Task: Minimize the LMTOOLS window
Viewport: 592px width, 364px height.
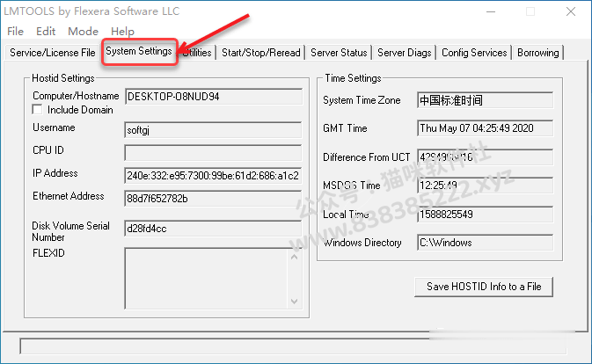Action: (491, 11)
